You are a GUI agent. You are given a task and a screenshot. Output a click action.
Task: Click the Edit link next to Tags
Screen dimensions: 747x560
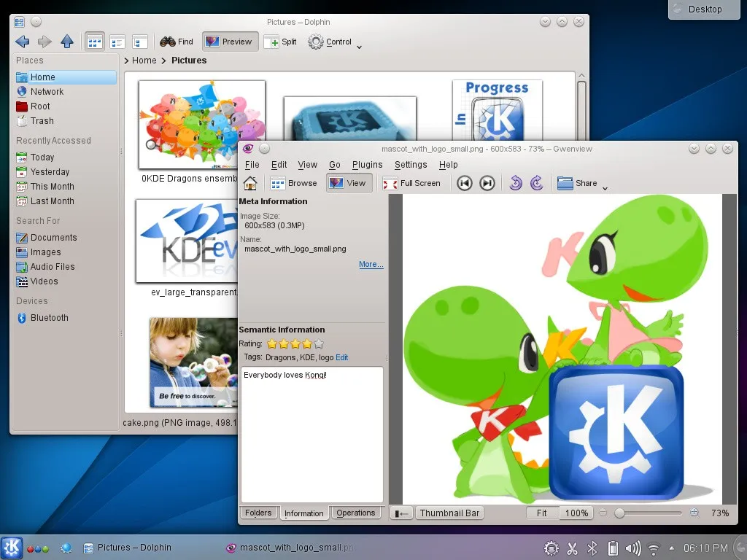pos(341,357)
